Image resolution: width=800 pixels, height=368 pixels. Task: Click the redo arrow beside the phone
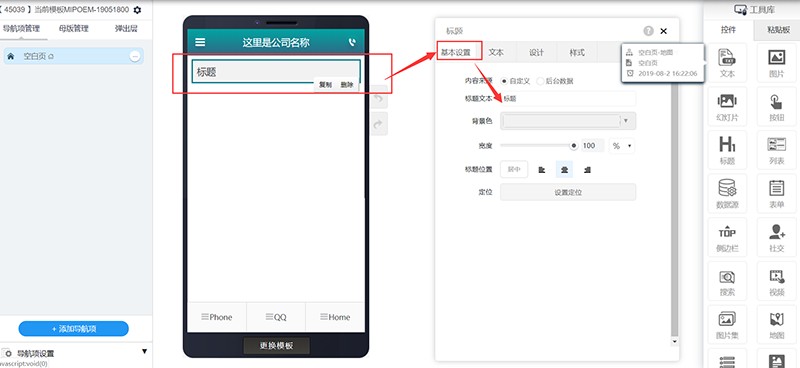click(x=379, y=124)
